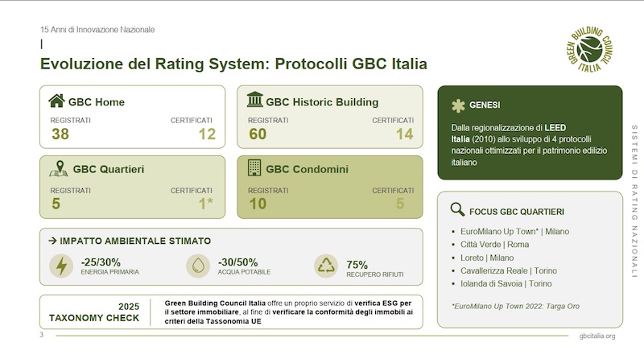The image size is (644, 363).
Task: Click the recycling arrows icon
Action: pyautogui.click(x=327, y=266)
